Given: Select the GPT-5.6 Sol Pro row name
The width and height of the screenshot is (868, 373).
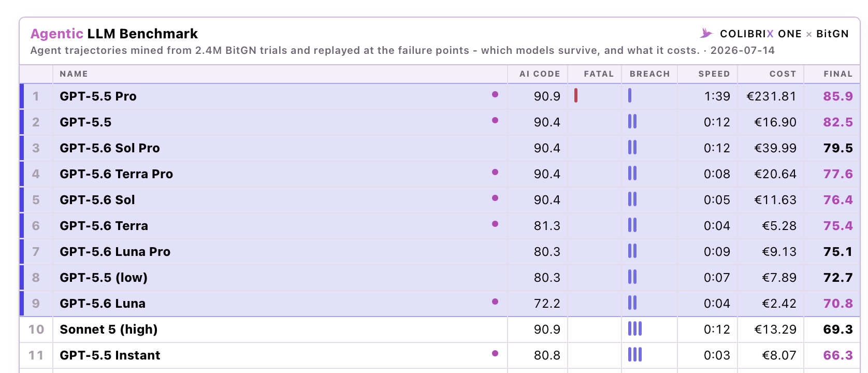Looking at the screenshot, I should 110,148.
